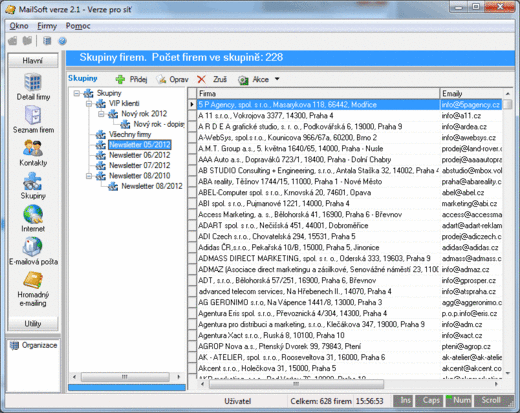Collapse the Newsletter 08/2010 node

click(x=89, y=176)
